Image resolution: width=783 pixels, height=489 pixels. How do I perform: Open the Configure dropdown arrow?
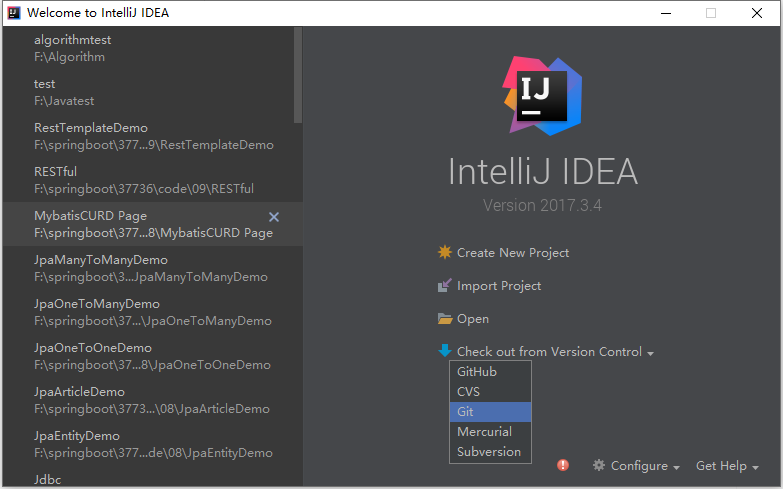coord(676,468)
